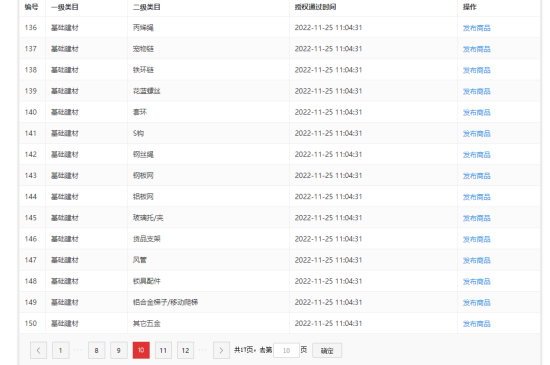Expand the trailing pagination ellipsis

(x=203, y=350)
